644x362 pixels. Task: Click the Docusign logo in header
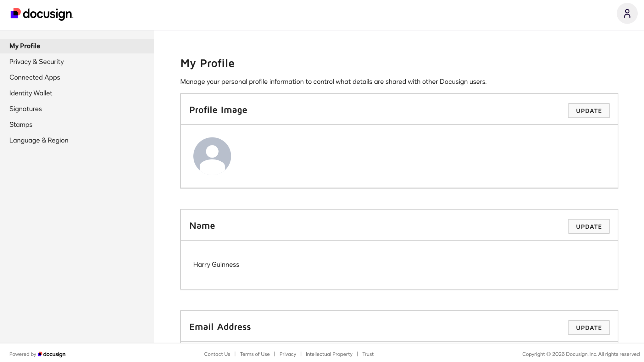click(42, 14)
